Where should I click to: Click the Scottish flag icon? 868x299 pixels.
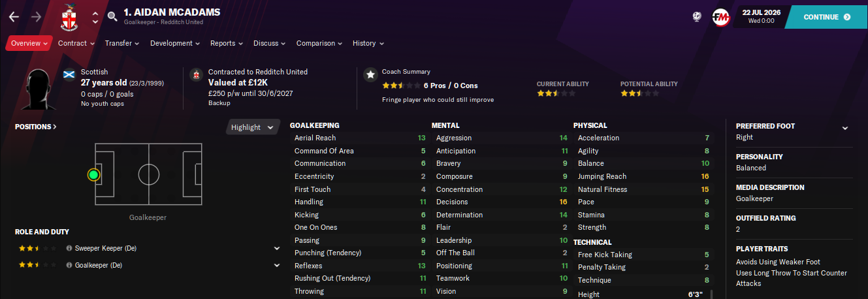coord(69,74)
